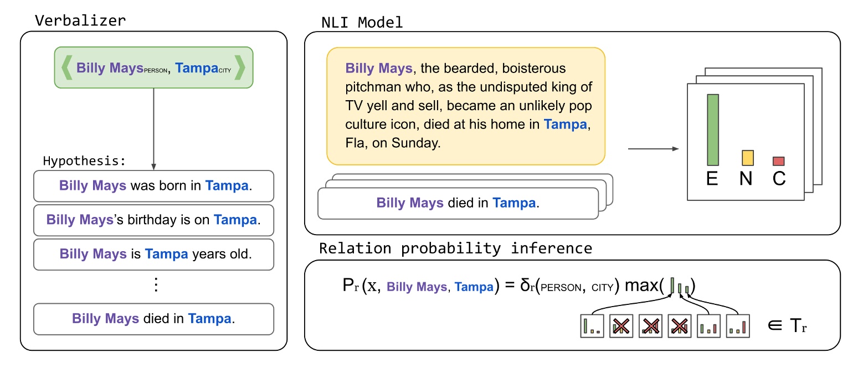The image size is (868, 368).
Task: Click the rightmost probability box with tall red bar
Action: [x=737, y=326]
